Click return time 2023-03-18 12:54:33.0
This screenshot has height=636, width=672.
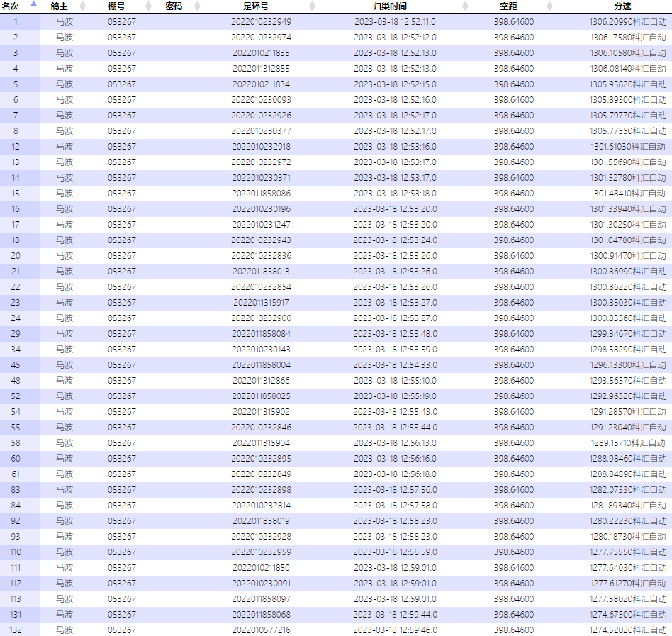pos(395,365)
